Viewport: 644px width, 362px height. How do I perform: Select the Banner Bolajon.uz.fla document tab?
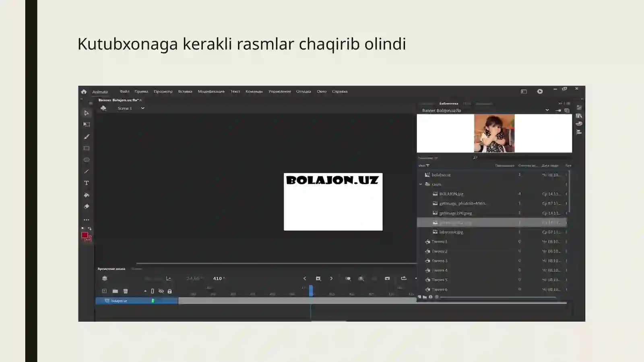point(118,100)
